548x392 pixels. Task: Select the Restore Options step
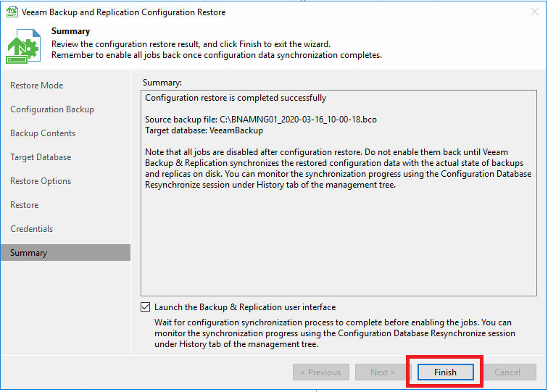coord(41,181)
